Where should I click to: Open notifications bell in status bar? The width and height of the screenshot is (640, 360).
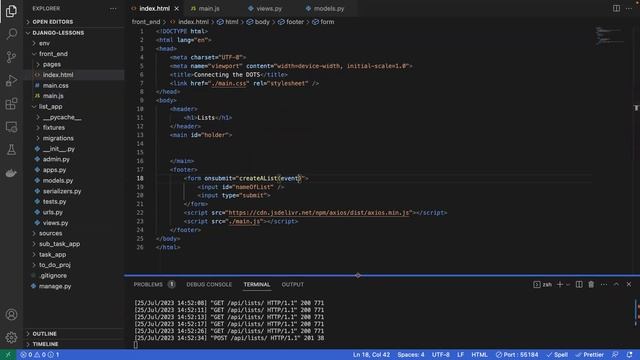pyautogui.click(x=629, y=355)
